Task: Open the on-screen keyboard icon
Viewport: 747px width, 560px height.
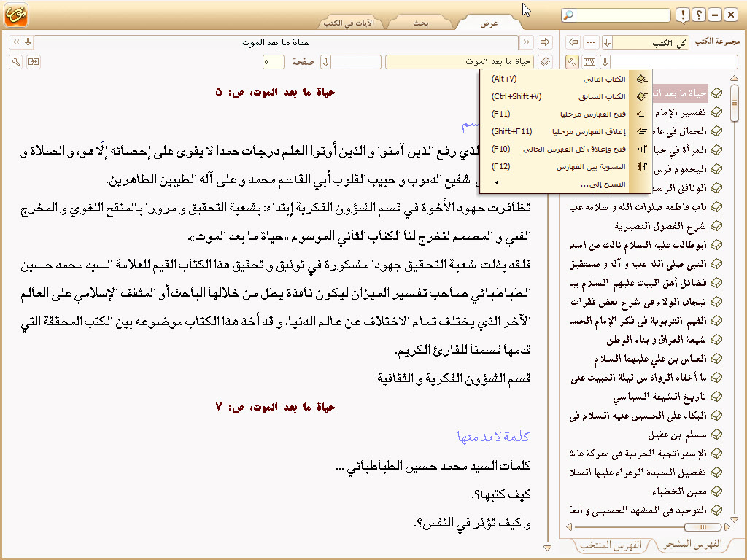Action: (589, 61)
